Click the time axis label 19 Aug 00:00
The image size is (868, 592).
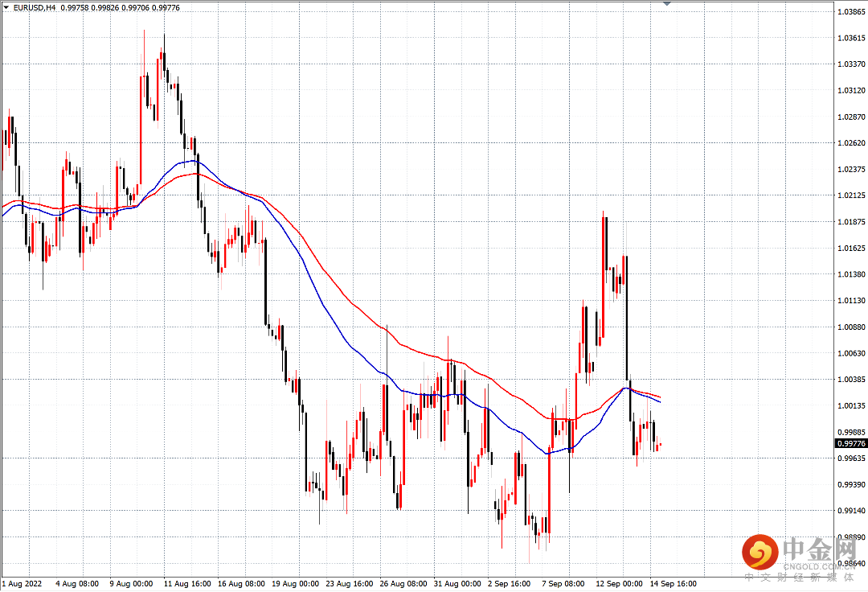pyautogui.click(x=295, y=584)
